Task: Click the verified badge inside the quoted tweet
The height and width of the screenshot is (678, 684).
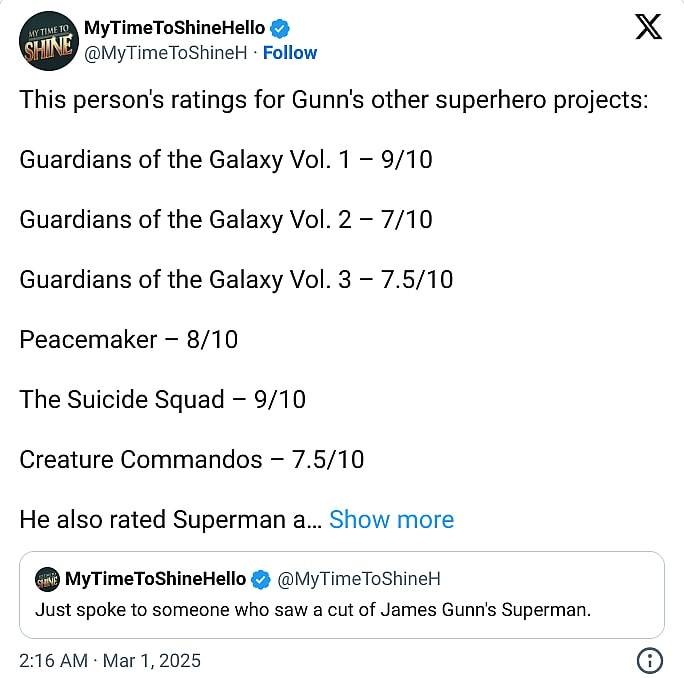Action: click(261, 579)
